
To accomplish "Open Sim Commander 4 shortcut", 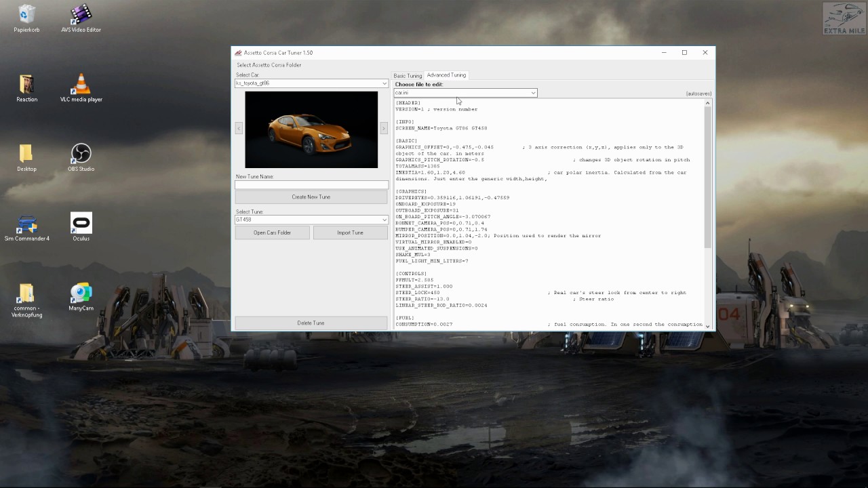I will [26, 228].
